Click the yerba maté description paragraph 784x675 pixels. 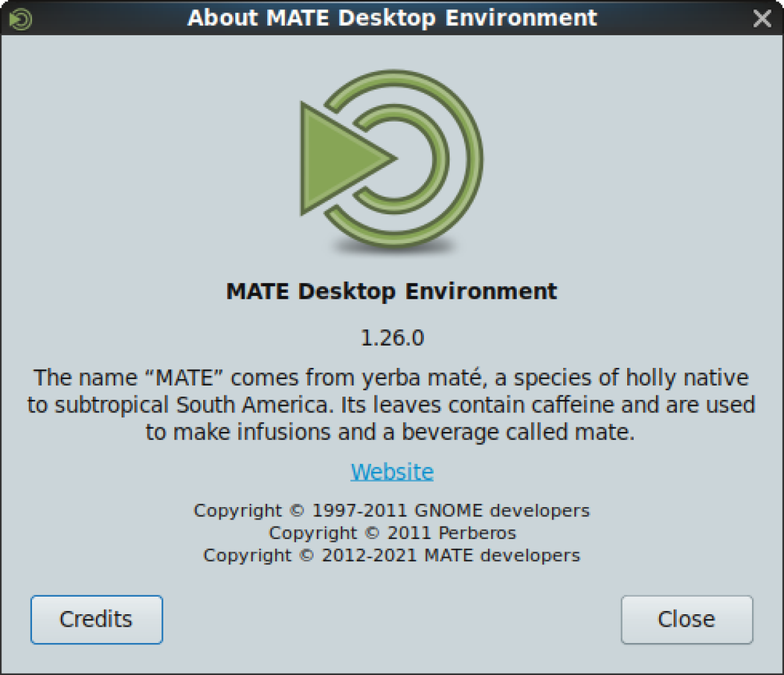[392, 404]
